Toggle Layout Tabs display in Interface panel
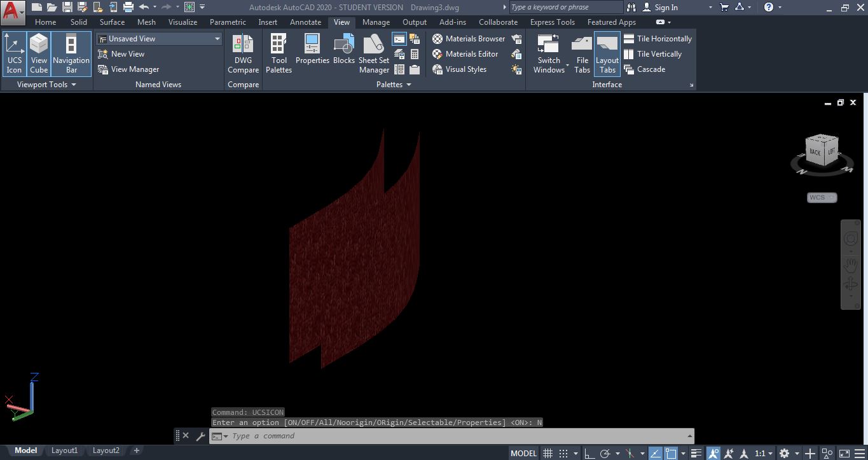 (x=607, y=53)
